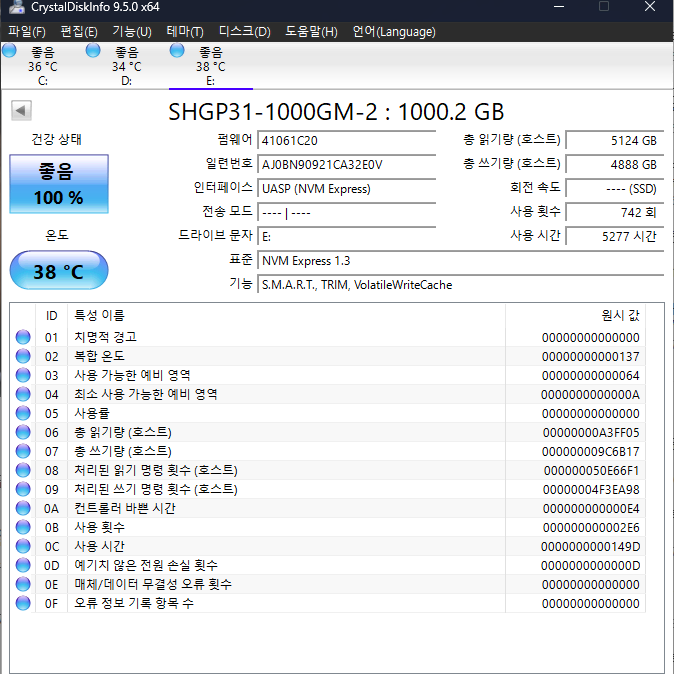
Task: Select the E: drive tab at 38 °C
Action: point(211,66)
